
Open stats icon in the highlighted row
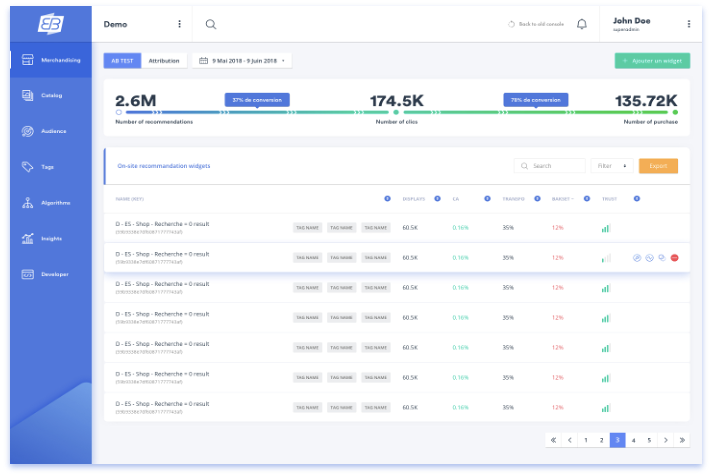pos(650,258)
